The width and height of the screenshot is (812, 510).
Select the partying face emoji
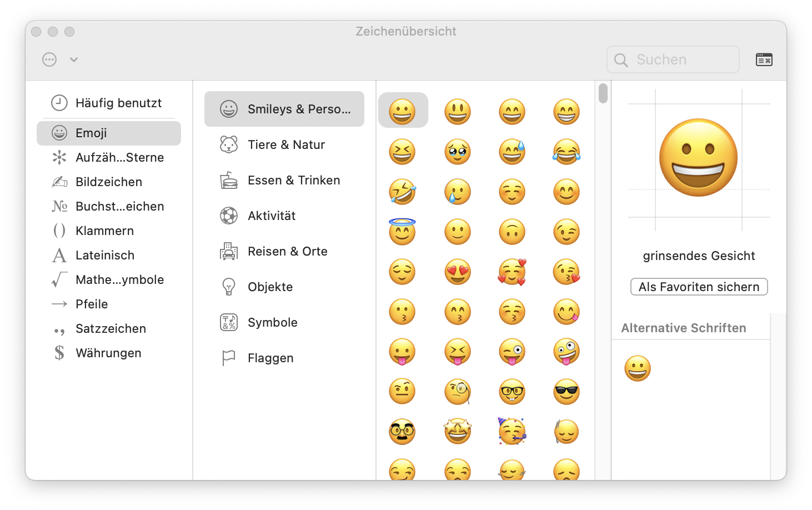[x=512, y=432]
